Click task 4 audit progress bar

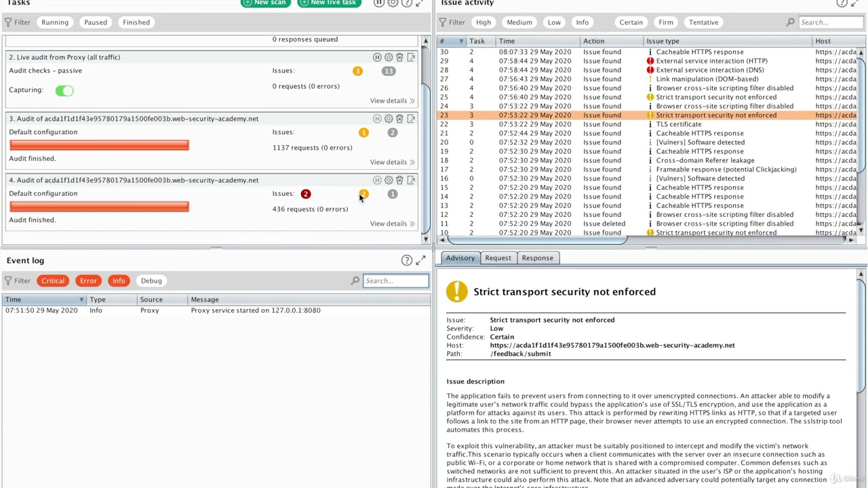[x=99, y=207]
